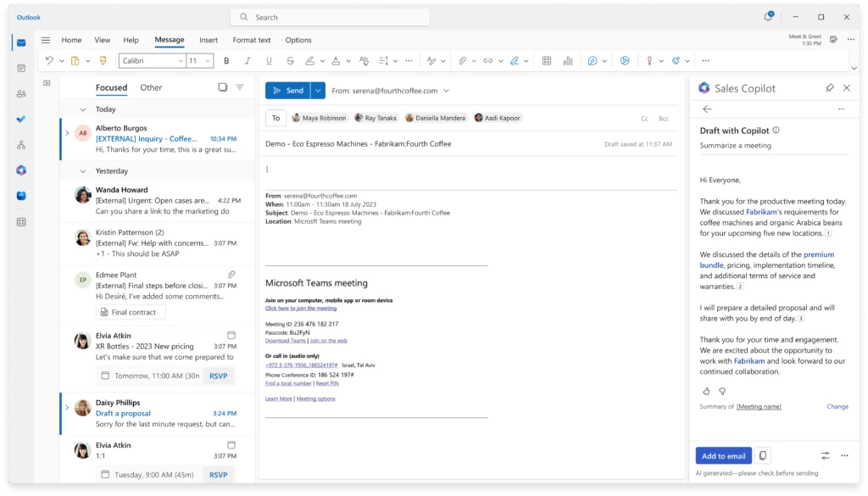This screenshot has height=496, width=868.
Task: Open Sales Copilot from the toolbar Copilot icon
Action: click(625, 60)
